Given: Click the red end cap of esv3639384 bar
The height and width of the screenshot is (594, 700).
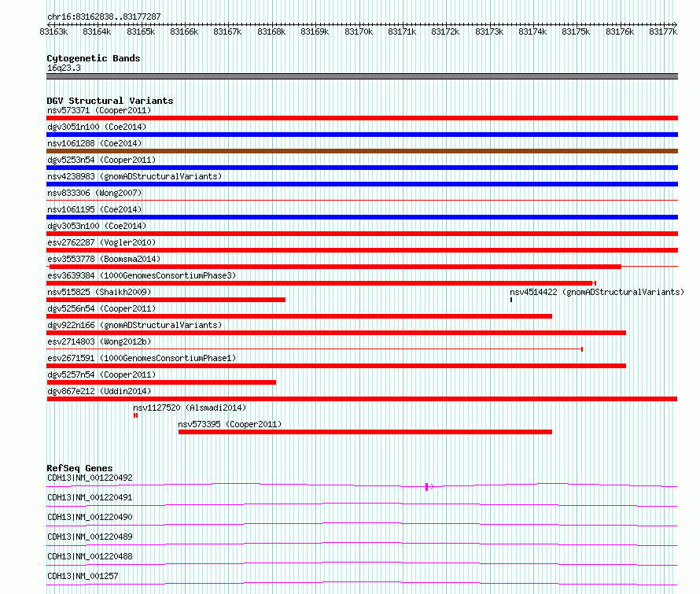Looking at the screenshot, I should click(x=594, y=283).
